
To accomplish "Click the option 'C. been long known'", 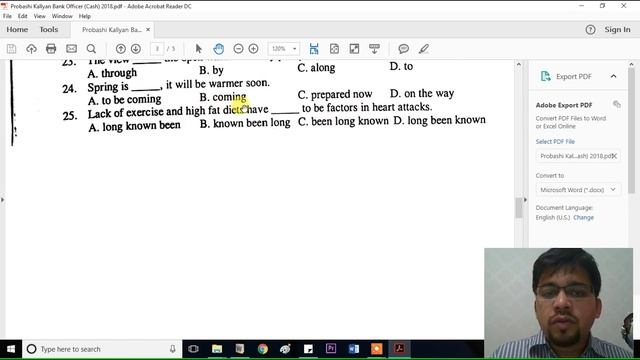I will [343, 121].
